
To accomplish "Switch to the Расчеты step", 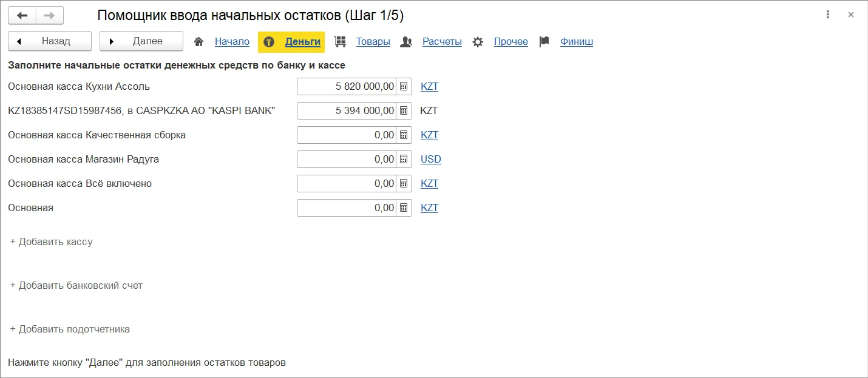I will 442,41.
